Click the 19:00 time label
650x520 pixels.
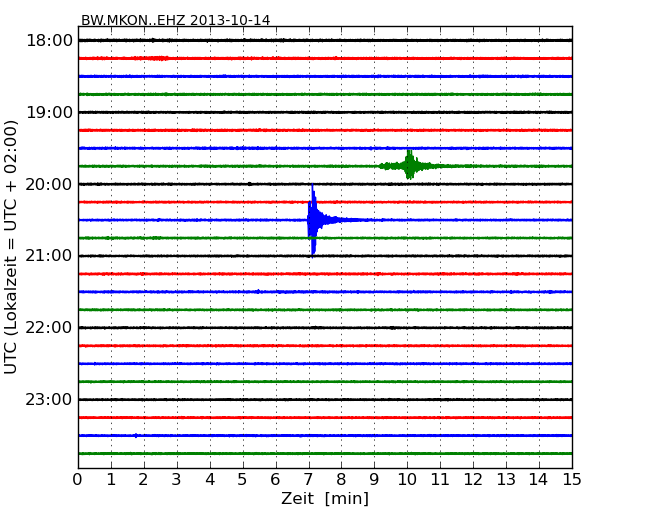tap(49, 112)
